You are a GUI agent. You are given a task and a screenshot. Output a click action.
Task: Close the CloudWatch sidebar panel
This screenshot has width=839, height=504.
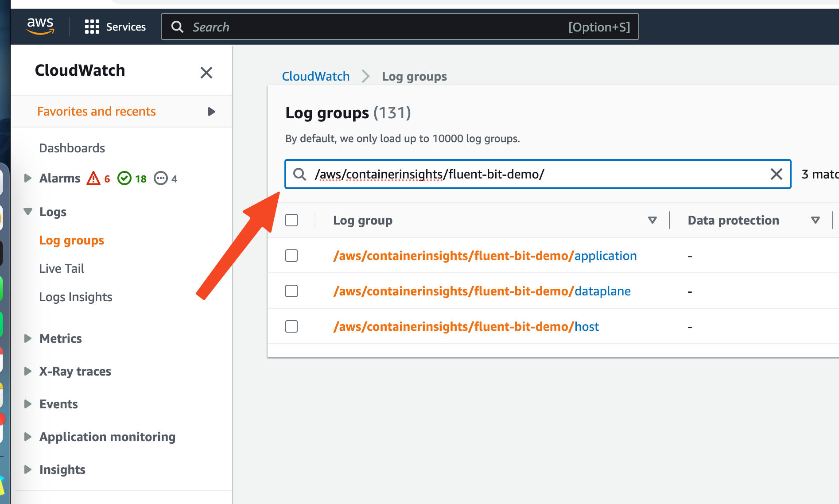click(206, 73)
